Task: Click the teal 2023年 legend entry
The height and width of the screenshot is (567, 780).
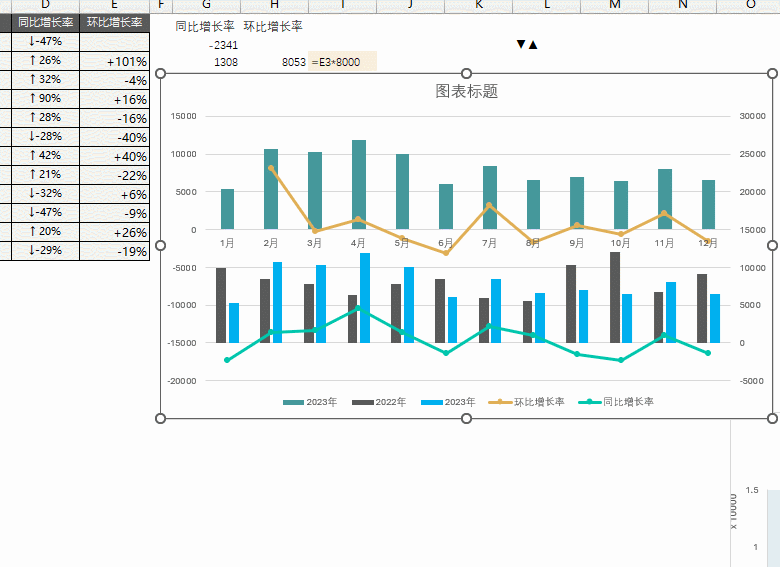Action: tap(310, 402)
